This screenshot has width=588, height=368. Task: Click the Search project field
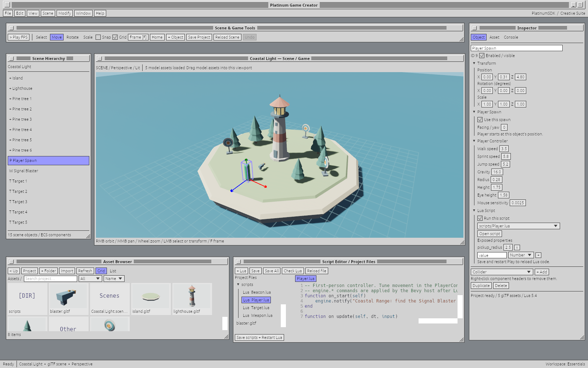(x=50, y=279)
